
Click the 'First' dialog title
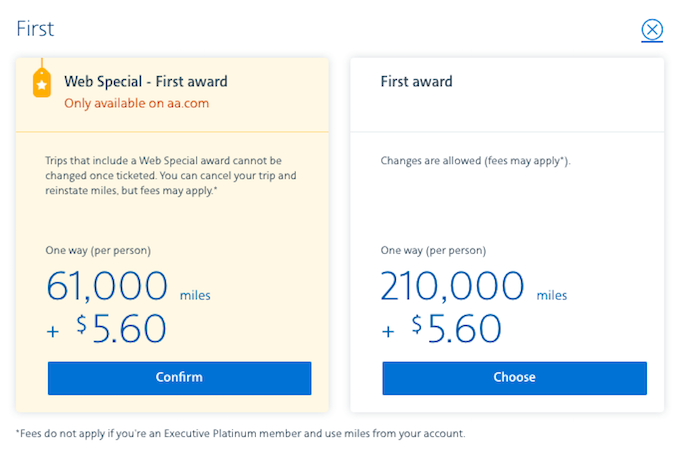pyautogui.click(x=35, y=29)
